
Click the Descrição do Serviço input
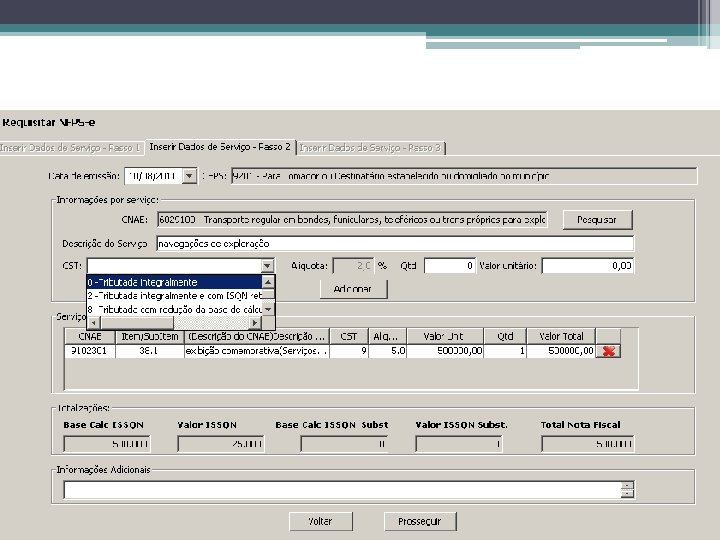click(x=395, y=243)
